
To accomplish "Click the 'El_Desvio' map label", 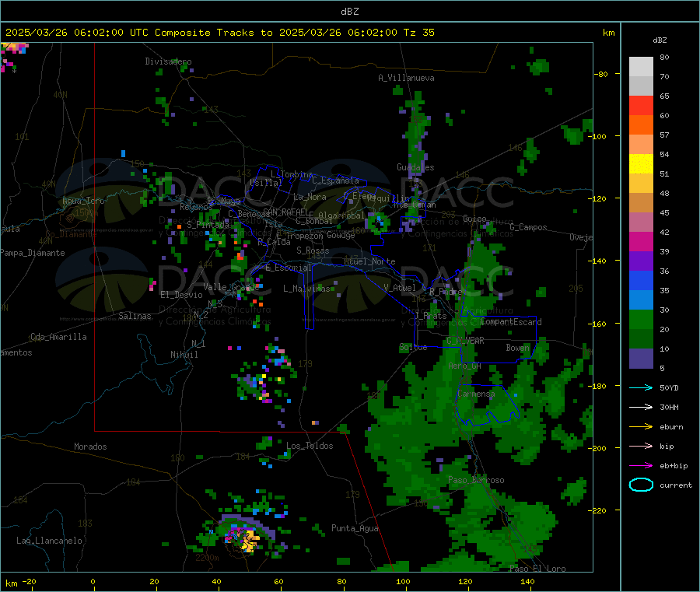I will pos(181,295).
